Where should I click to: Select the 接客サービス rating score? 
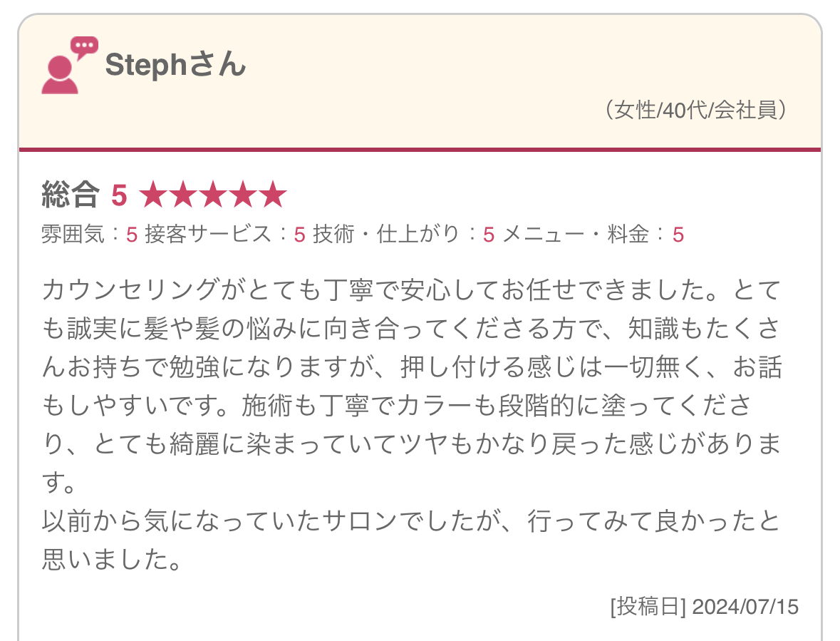coord(300,234)
